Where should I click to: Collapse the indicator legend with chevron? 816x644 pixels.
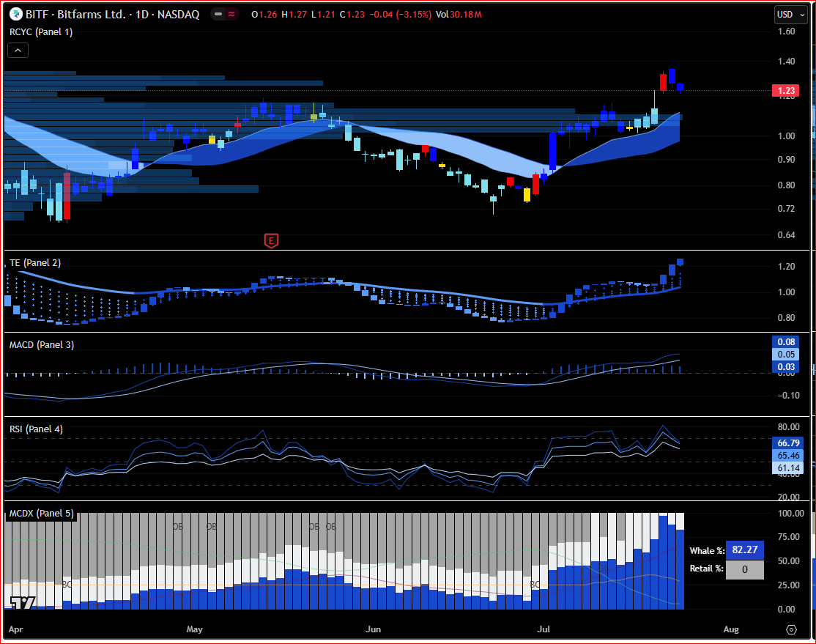[x=18, y=51]
